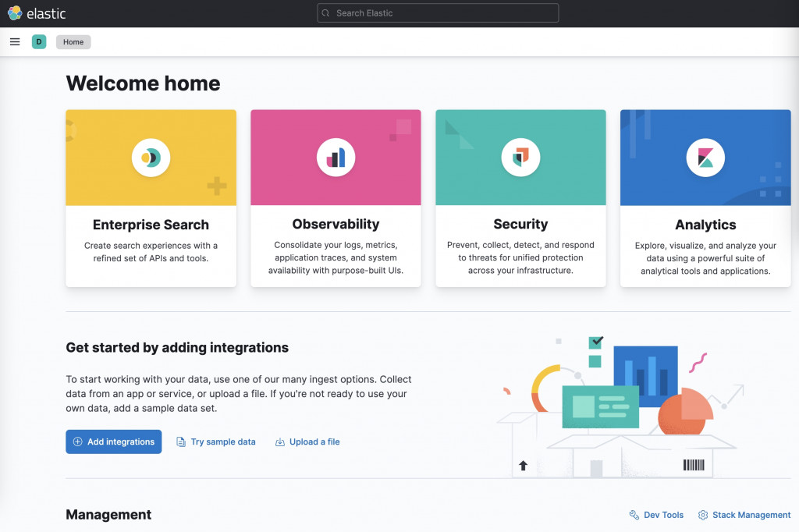Open Dev Tools link

click(663, 515)
